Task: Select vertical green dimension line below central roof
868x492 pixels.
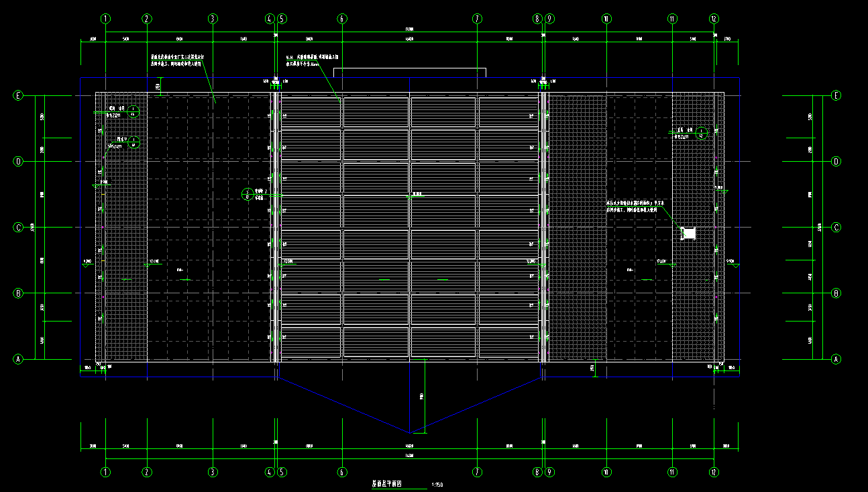Action: click(424, 396)
